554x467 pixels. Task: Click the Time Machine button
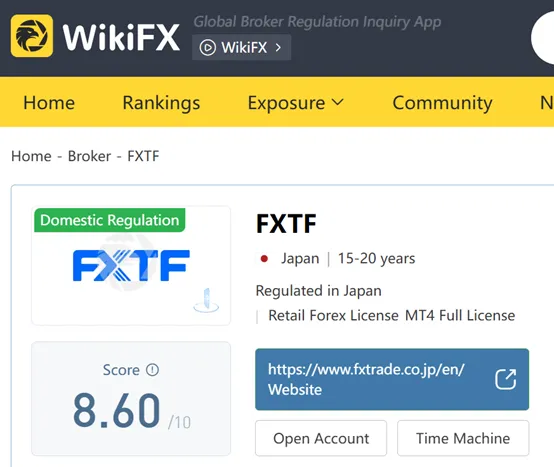tap(463, 438)
